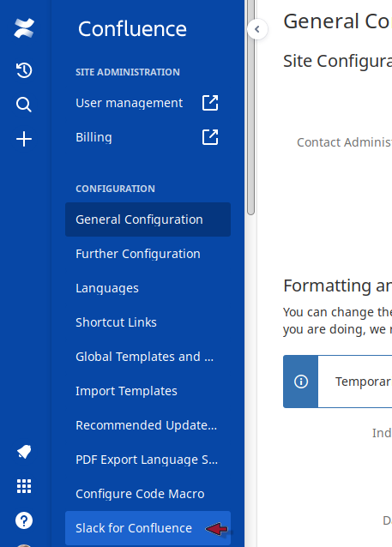Click the SITE ADMINISTRATION heading
The image size is (392, 547).
click(x=128, y=72)
